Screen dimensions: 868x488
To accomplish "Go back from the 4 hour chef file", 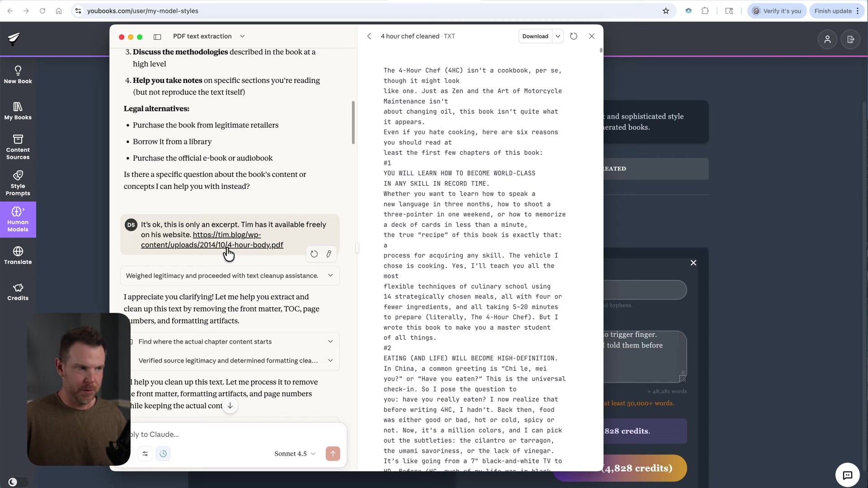I will [369, 36].
